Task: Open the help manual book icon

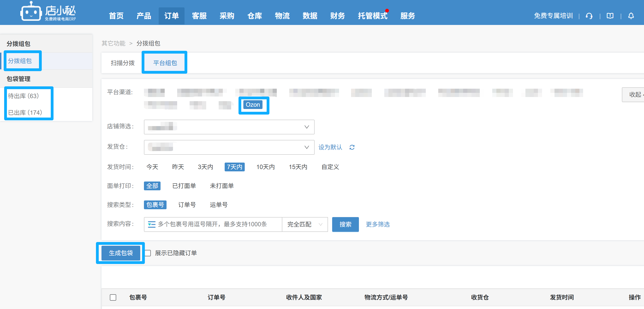Action: click(610, 16)
